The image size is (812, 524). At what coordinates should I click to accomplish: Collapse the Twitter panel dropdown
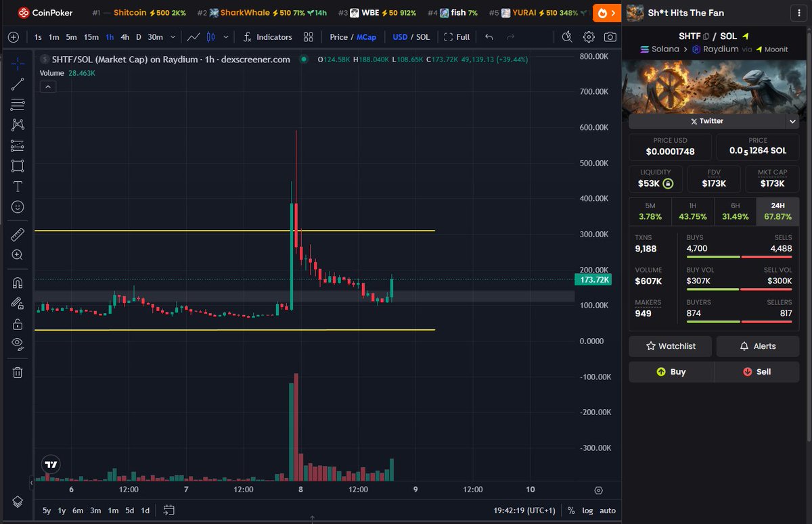coord(793,120)
